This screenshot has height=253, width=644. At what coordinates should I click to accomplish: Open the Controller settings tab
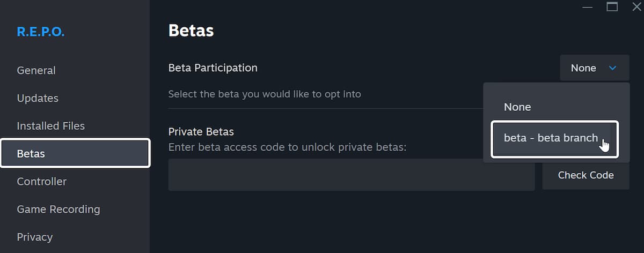42,181
